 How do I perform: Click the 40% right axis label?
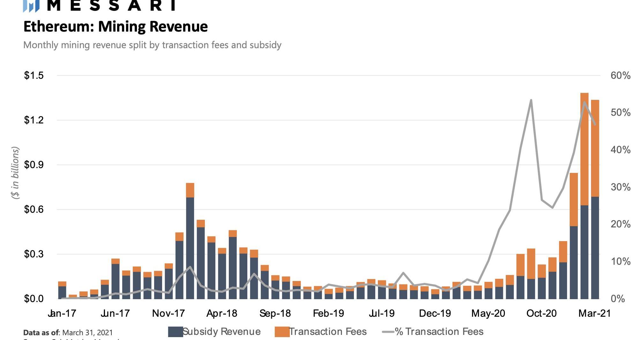coord(621,150)
